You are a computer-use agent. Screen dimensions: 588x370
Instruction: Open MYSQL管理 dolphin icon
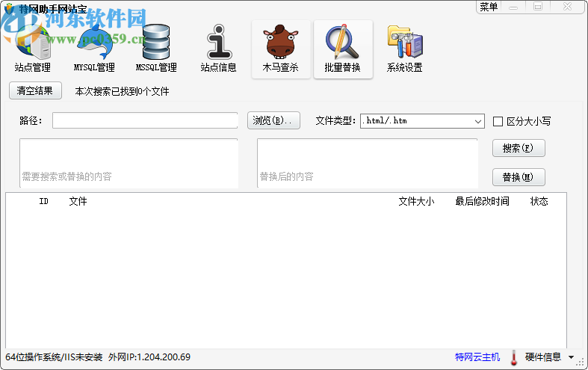pos(94,49)
